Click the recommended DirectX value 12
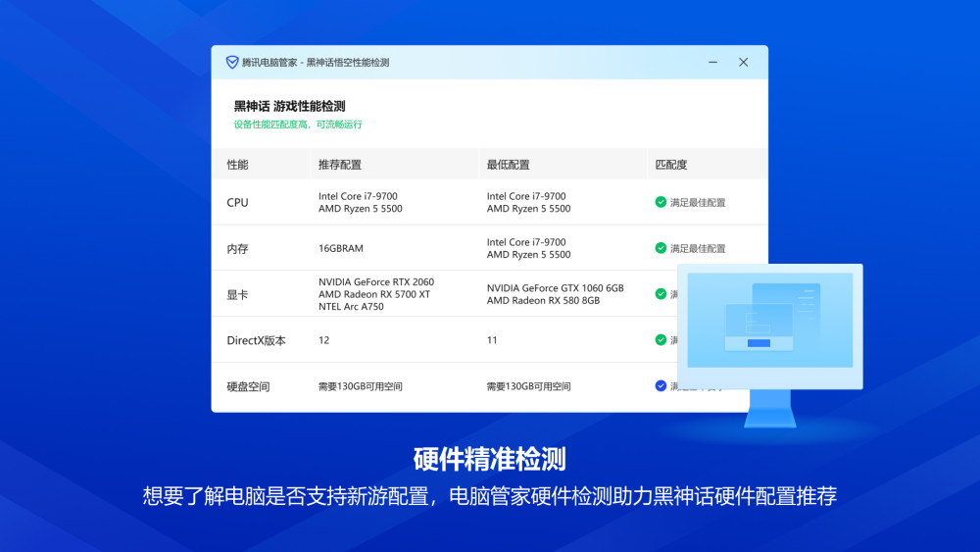 click(x=323, y=340)
